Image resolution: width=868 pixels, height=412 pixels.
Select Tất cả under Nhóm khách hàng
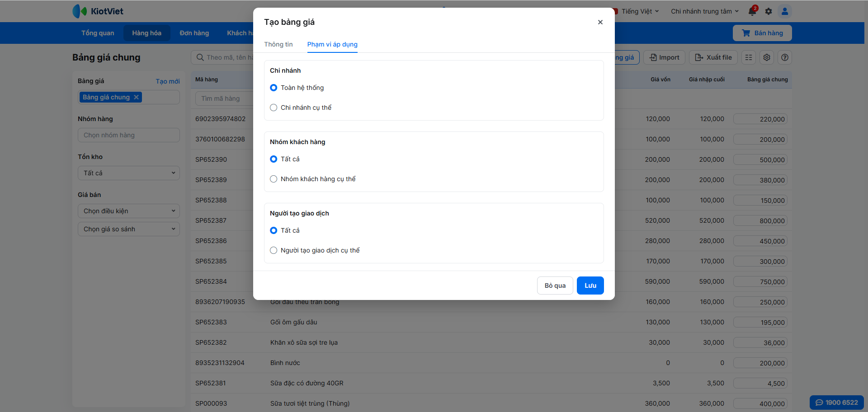[x=274, y=159]
